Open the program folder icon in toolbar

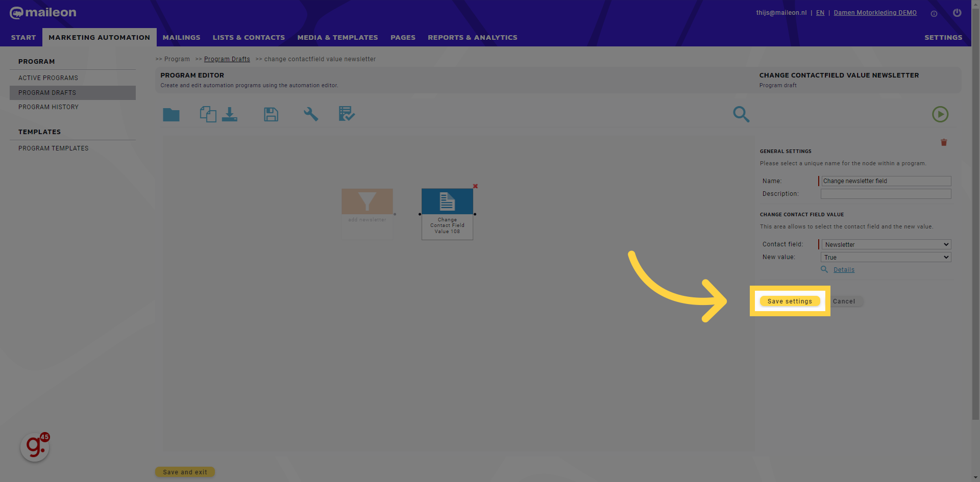[171, 114]
